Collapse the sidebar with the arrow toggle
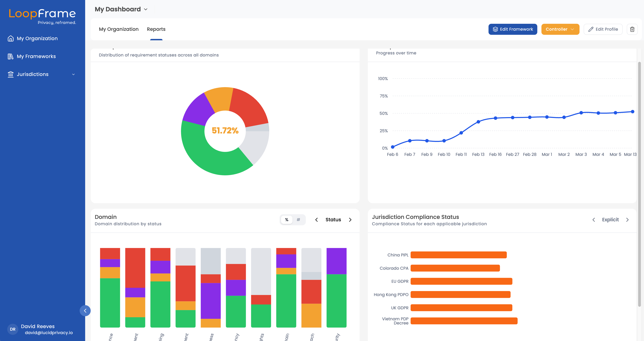644x341 pixels. click(x=85, y=311)
